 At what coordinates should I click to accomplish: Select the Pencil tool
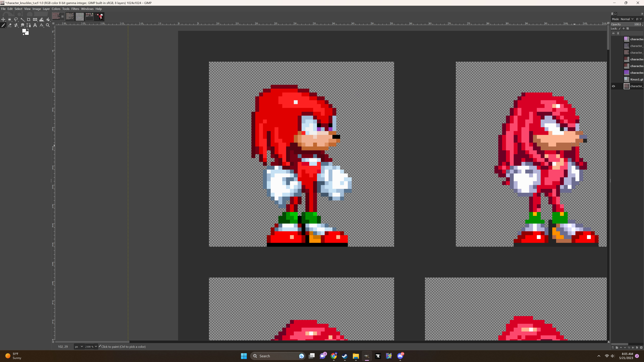point(3,25)
